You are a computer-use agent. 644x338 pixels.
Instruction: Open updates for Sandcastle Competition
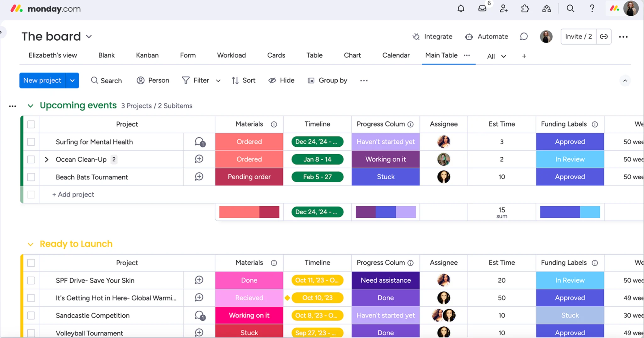[x=199, y=315]
